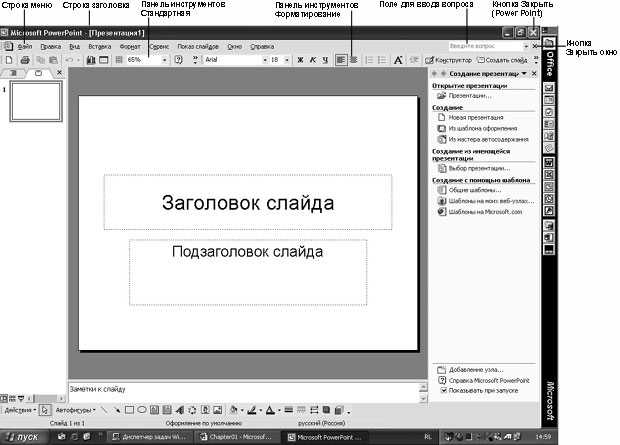The width and height of the screenshot is (620, 445).
Task: Open the Arial font name dropdown
Action: coord(265,60)
